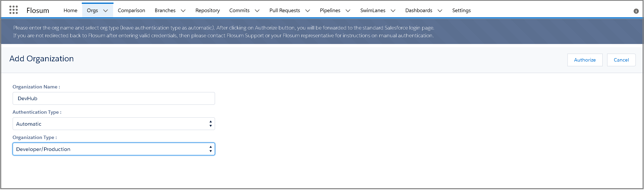Click the Organization Type label
Image resolution: width=644 pixels, height=190 pixels.
[35, 138]
